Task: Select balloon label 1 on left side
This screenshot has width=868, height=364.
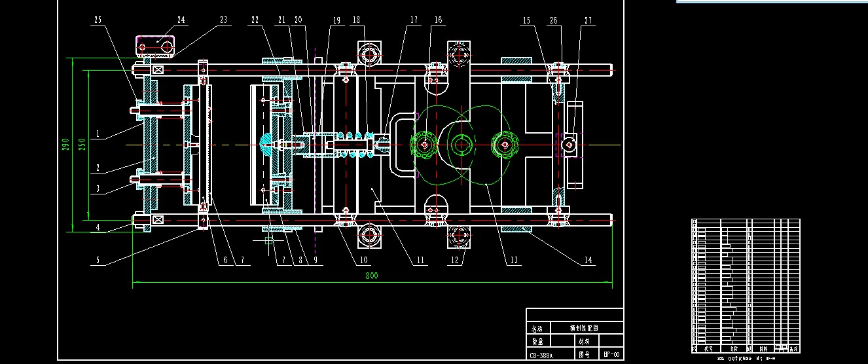Action: coord(96,134)
